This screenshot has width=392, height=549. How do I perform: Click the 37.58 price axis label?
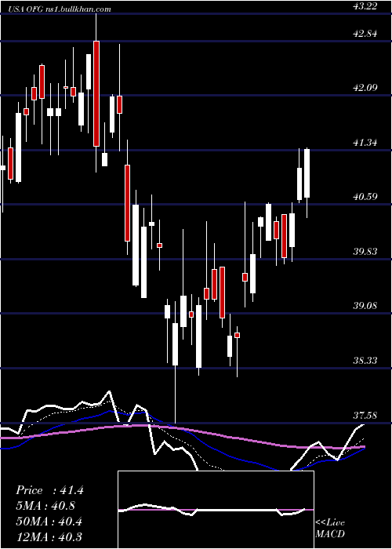pos(365,416)
